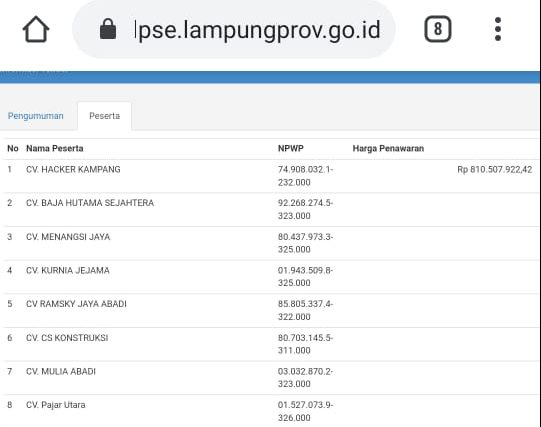Select participant CV. BAJA HUTAMA SEJAHTERA
Screen dimensions: 541x427
click(90, 203)
